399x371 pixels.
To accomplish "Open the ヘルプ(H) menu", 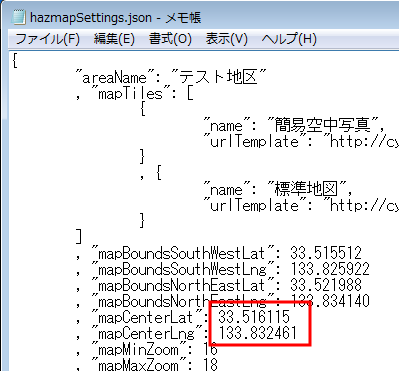I will click(289, 39).
